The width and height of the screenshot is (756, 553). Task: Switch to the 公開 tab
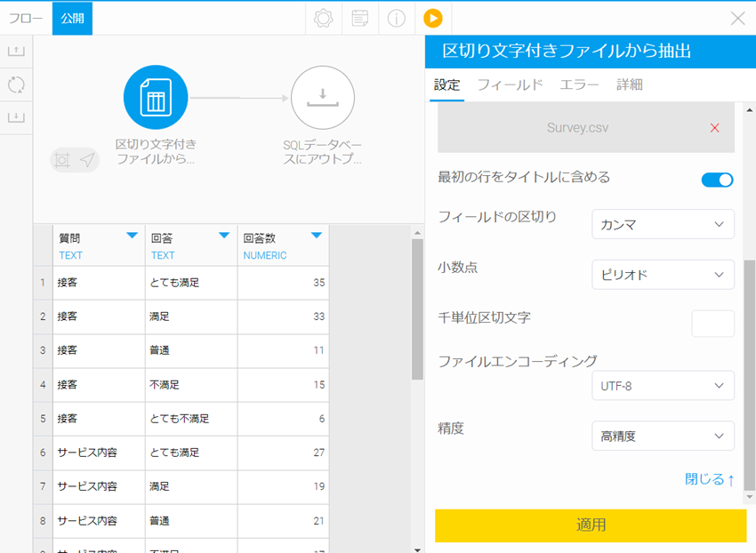(72, 19)
